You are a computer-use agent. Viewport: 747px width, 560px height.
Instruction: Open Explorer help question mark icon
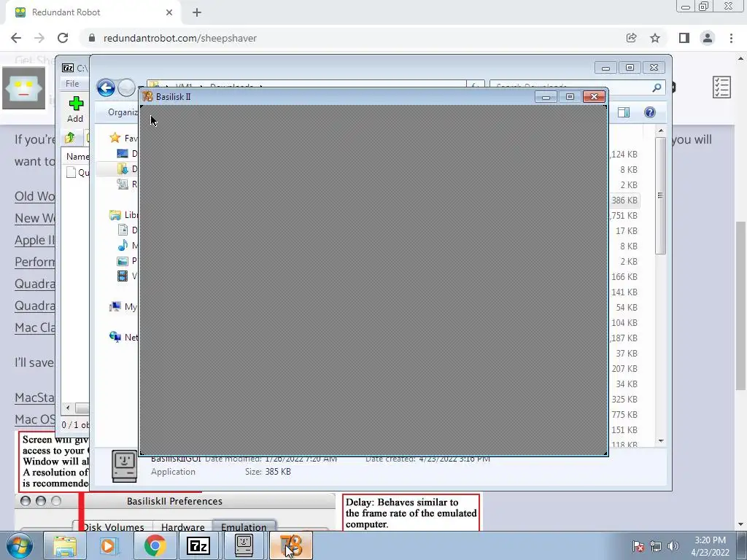(650, 112)
